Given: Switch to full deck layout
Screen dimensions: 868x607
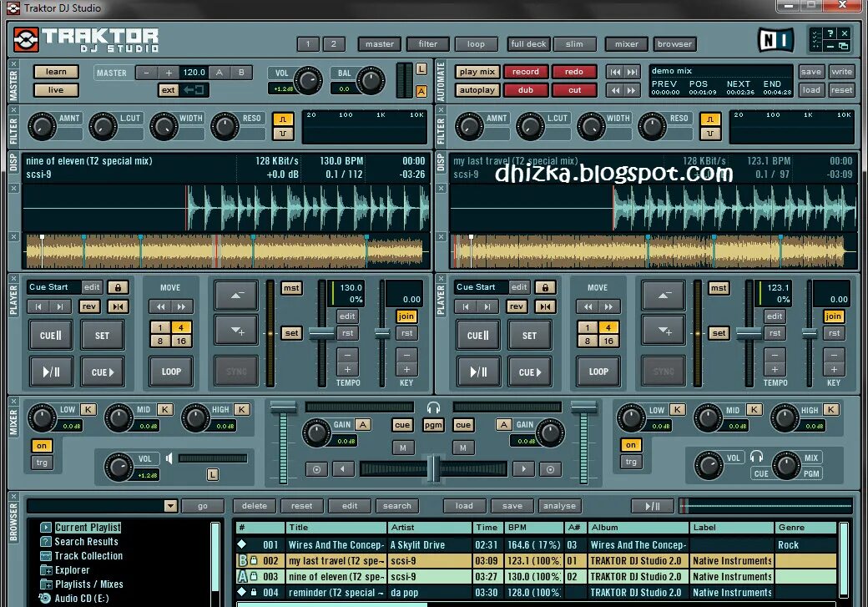Looking at the screenshot, I should [x=528, y=44].
